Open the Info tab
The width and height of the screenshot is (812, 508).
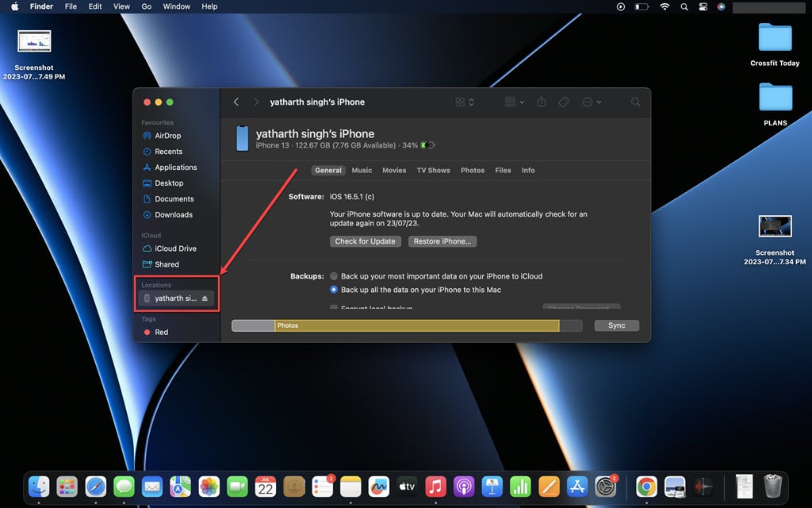528,171
